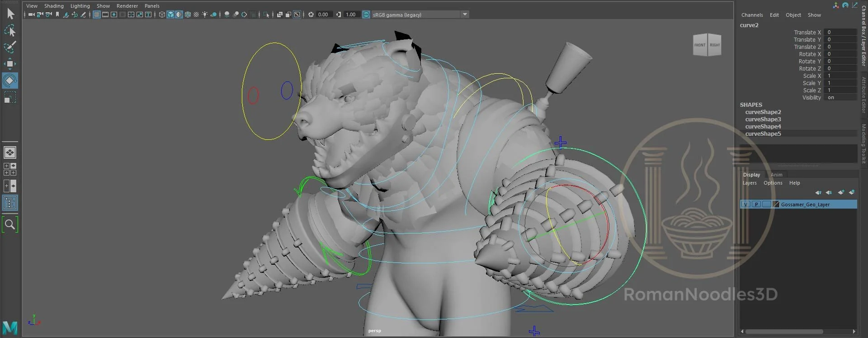Screen dimensions: 868x338
Task: Click the Select Camera icon
Action: click(x=32, y=14)
